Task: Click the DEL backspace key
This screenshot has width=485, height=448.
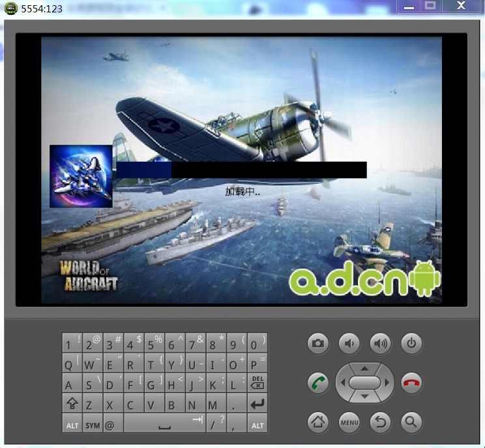Action: [257, 383]
